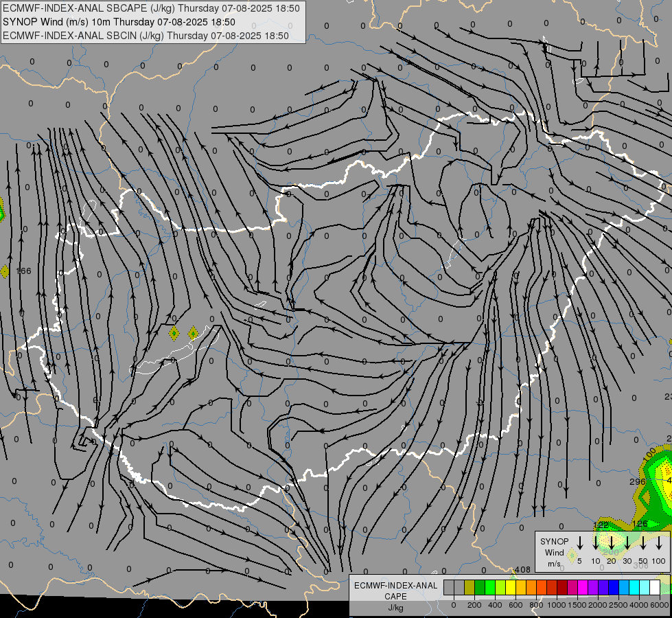672x618 pixels.
Task: Pick the purple CAPE legend swatch
Action: pos(594,588)
